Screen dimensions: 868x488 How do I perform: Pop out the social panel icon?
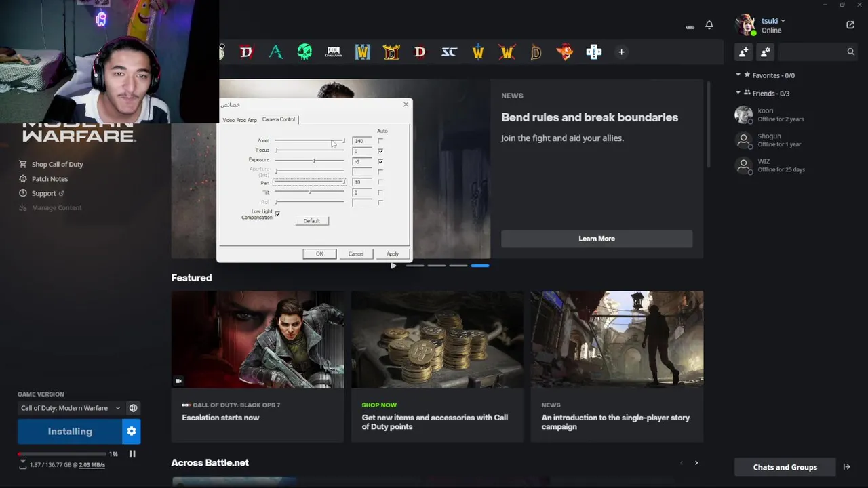point(850,25)
